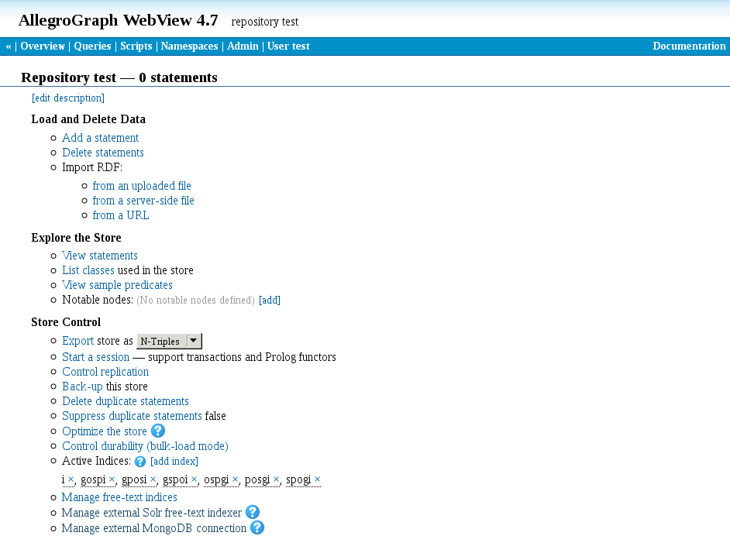Click Add a statement

100,138
